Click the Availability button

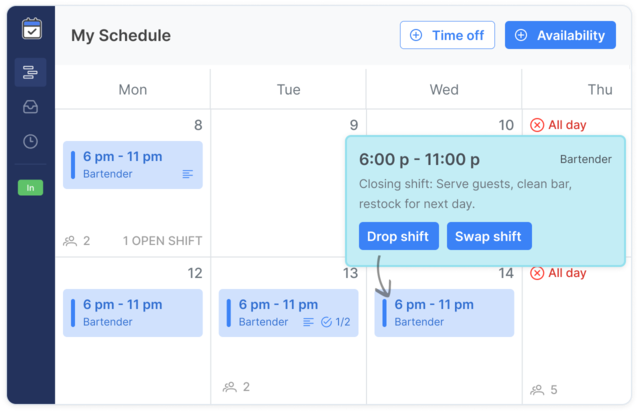pos(560,35)
